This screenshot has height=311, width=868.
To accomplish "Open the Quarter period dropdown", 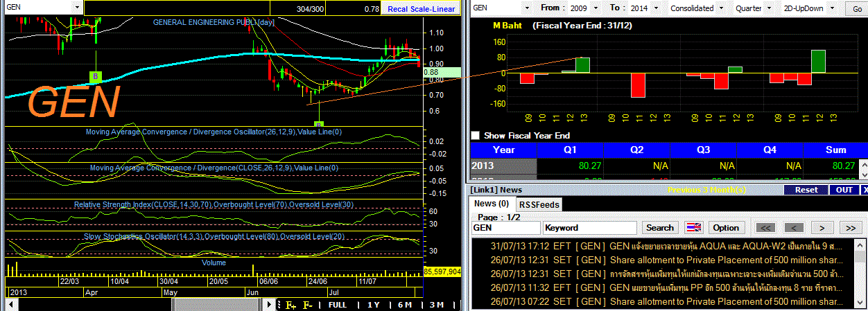I will (x=770, y=8).
